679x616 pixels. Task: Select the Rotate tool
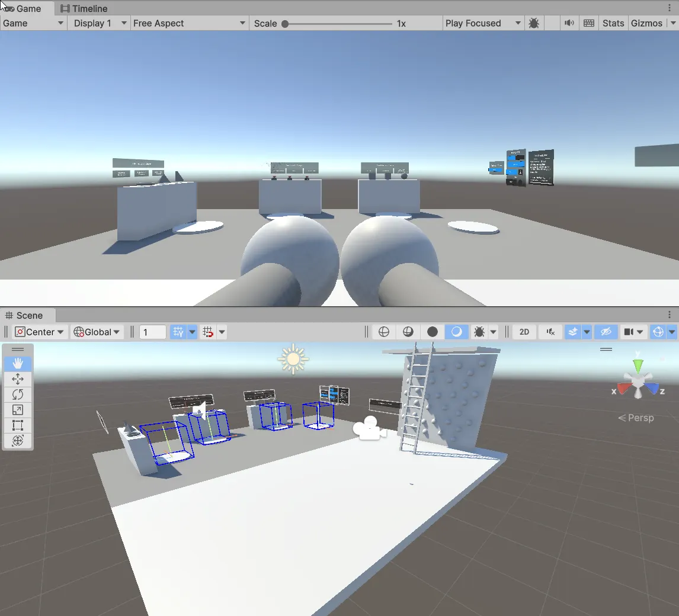tap(18, 394)
